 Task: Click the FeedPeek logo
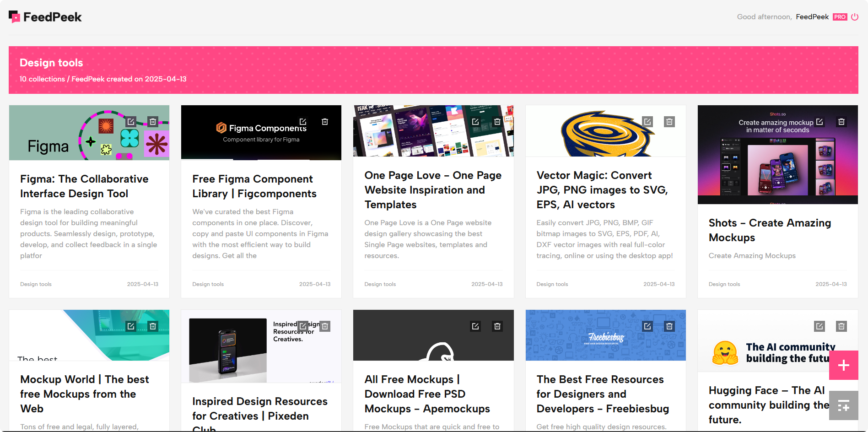pos(45,16)
